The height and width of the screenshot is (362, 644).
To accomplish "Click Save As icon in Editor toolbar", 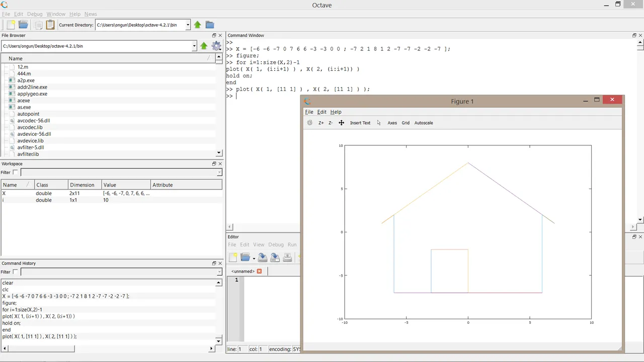I will tap(275, 257).
